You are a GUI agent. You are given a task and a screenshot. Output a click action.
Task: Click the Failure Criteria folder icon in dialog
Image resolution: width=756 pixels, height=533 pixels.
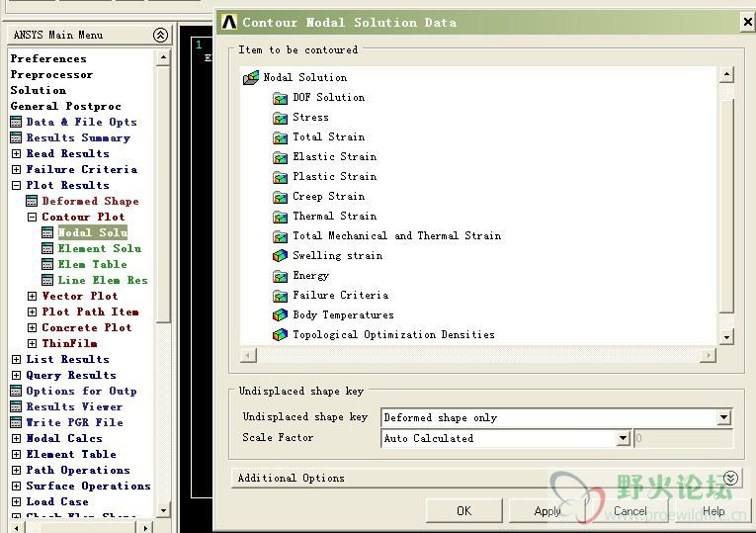[280, 296]
